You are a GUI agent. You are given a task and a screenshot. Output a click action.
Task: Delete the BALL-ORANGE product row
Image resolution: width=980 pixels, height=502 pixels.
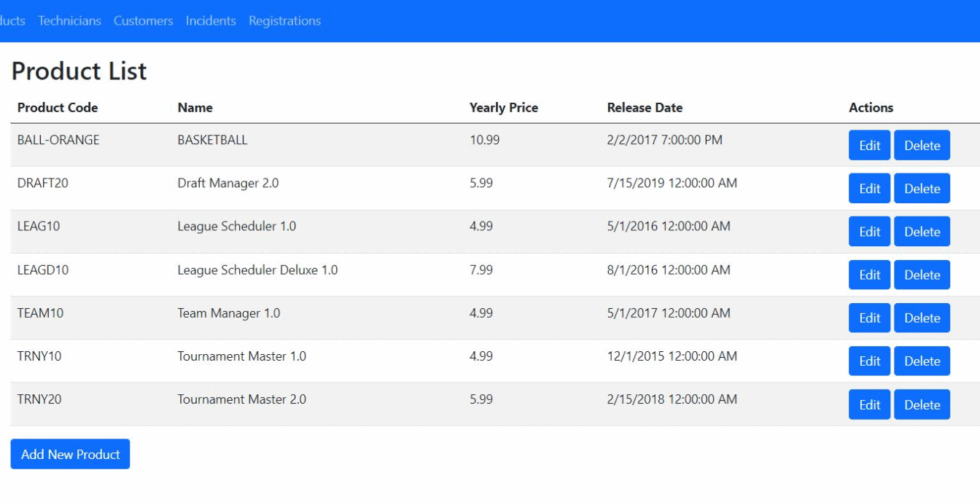pyautogui.click(x=922, y=145)
